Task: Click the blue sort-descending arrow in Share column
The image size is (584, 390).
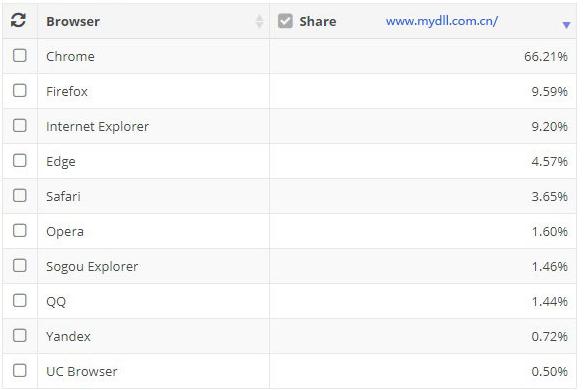Action: click(x=566, y=25)
